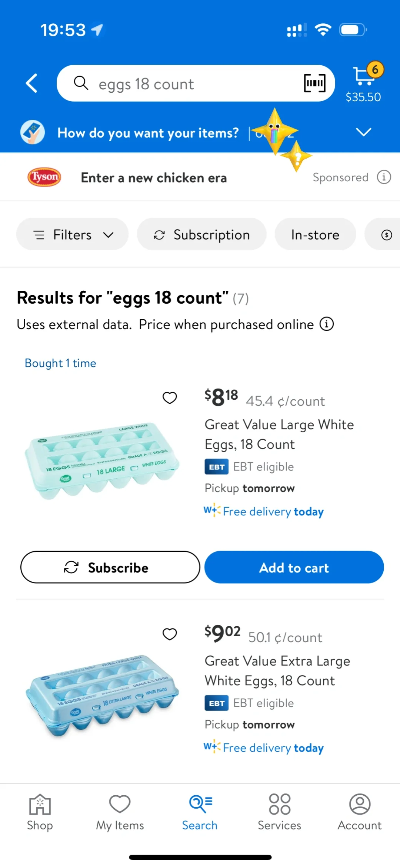Toggle the Subscription filter chip
Screen dimensions: 400x868
pos(201,234)
